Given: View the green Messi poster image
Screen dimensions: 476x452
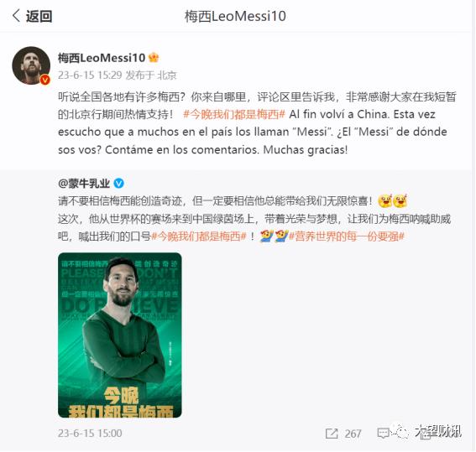Looking at the screenshot, I should pos(120,335).
